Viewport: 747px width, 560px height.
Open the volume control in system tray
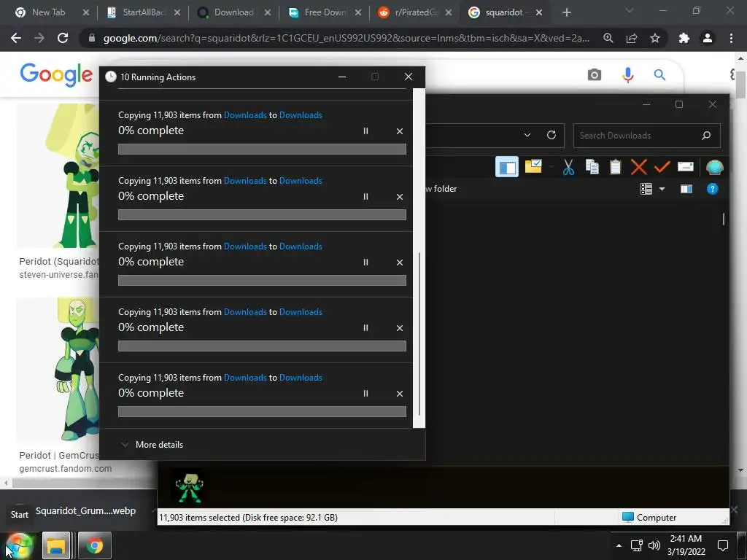click(654, 545)
